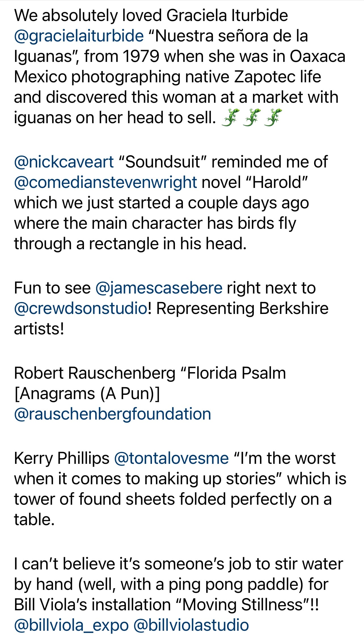Click the name "Robert Rauschenberg"
The width and height of the screenshot is (364, 635).
coord(95,374)
